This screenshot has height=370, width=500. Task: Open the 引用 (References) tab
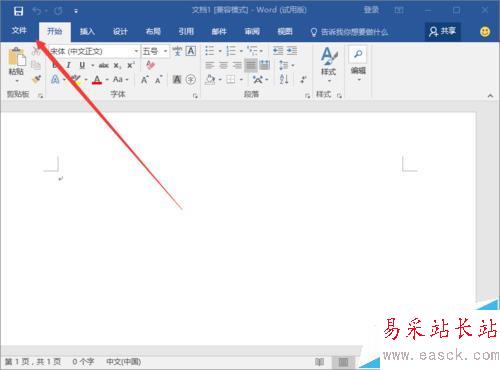point(186,32)
